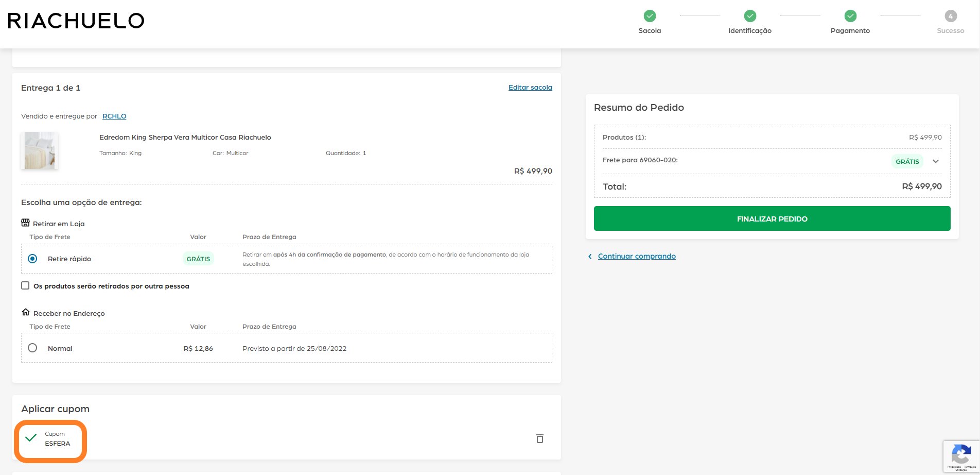
Task: Expand the shipping details chevron
Action: pos(936,161)
